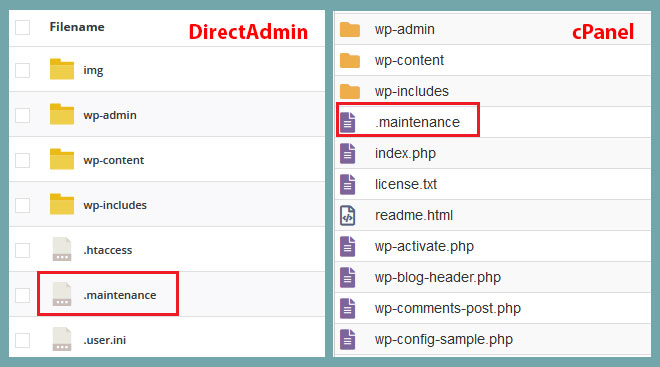Click the .user.ini file icon in DirectAdmin
This screenshot has width=660, height=367.
pyautogui.click(x=61, y=339)
